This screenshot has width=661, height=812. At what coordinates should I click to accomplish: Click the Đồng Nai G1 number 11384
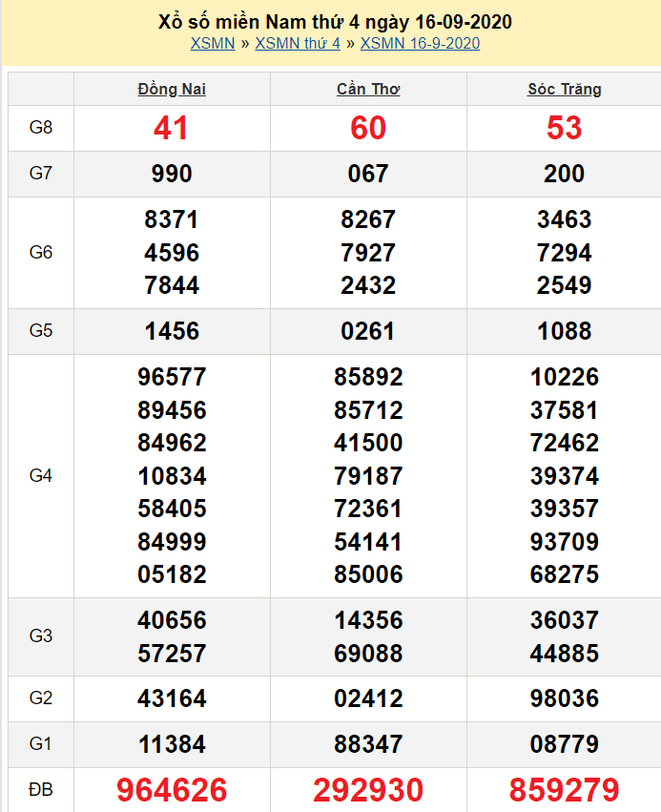coord(172,744)
